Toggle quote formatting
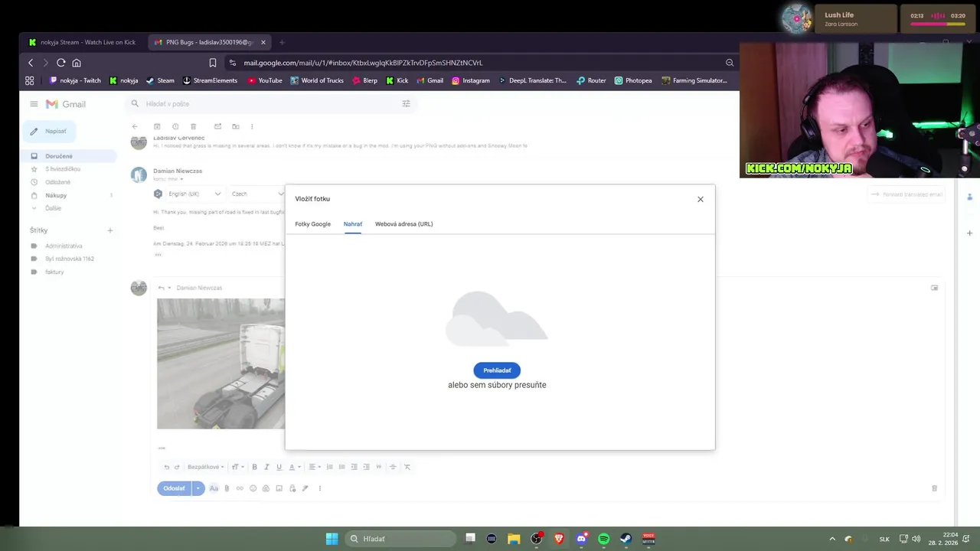980x551 pixels. (x=378, y=467)
